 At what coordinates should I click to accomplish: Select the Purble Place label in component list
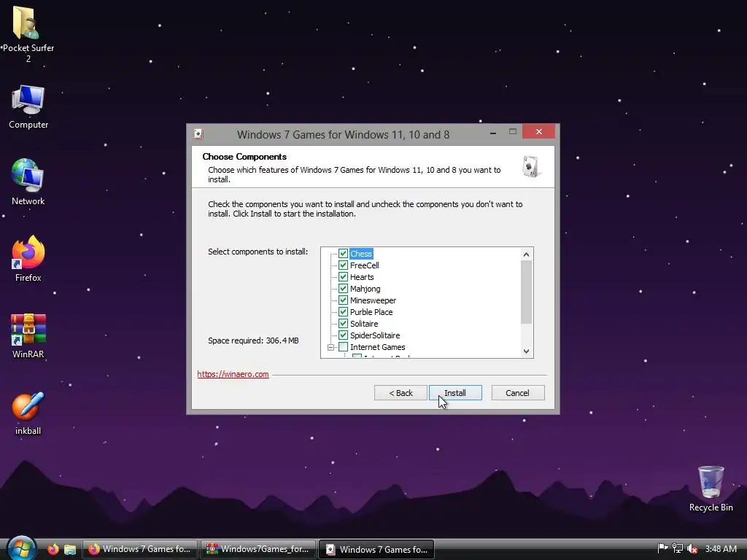tap(371, 312)
